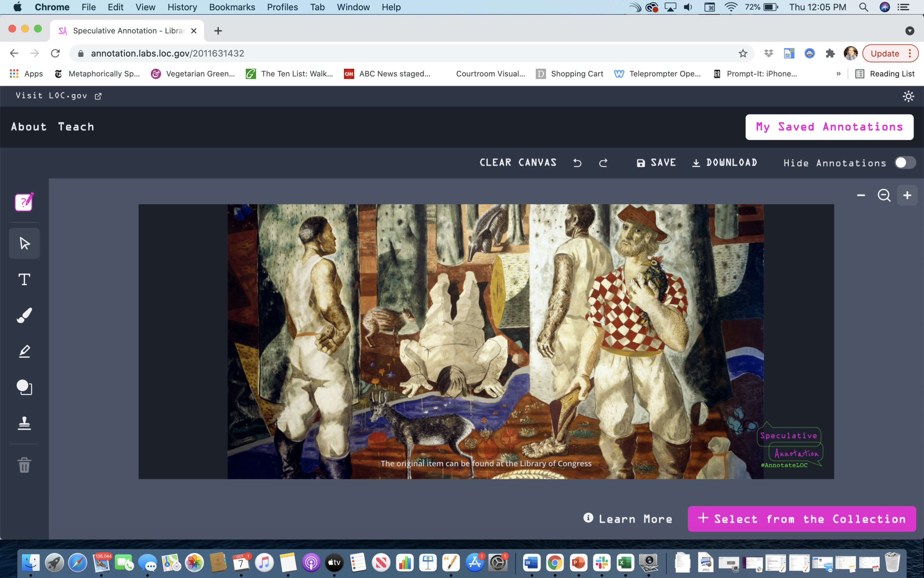Activate the highlighter pen tool
Viewport: 924px width, 578px height.
(24, 351)
